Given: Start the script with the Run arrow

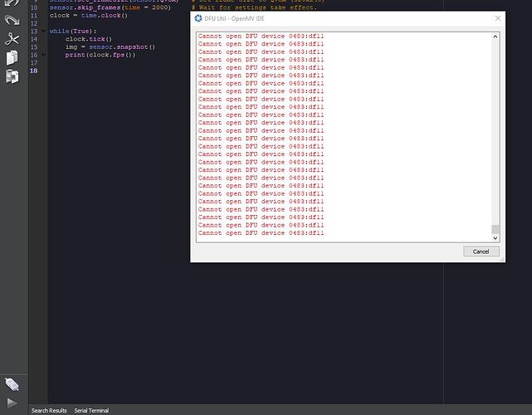Looking at the screenshot, I should (x=12, y=403).
